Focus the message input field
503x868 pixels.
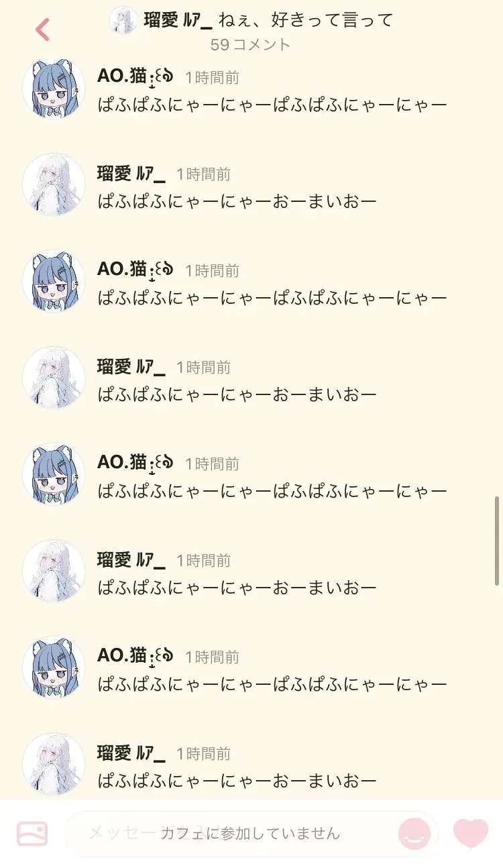click(x=251, y=834)
